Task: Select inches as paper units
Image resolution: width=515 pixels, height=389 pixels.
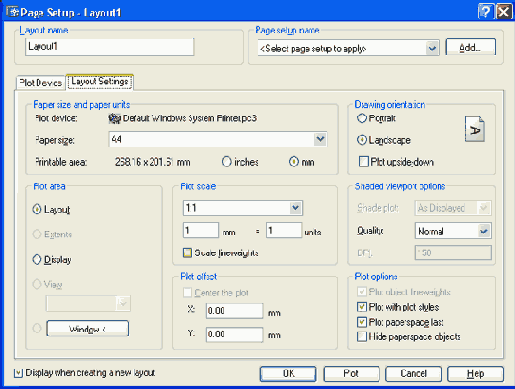Action: pos(226,162)
